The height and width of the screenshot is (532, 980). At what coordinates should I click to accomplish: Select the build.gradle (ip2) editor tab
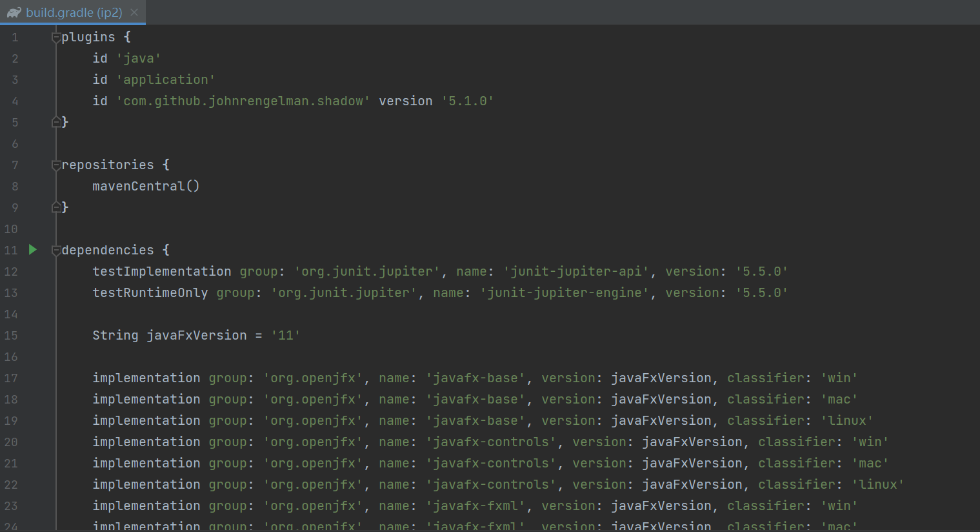click(x=71, y=12)
